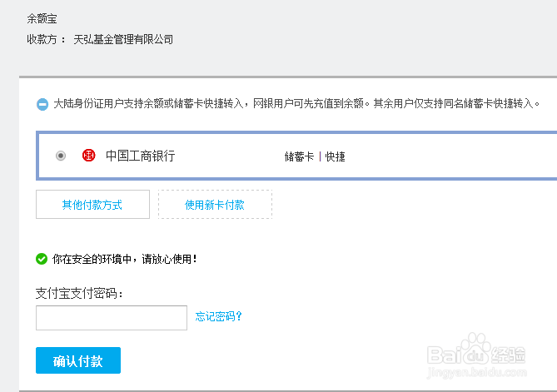Choose 使用新卡付款 button
Screen dimensions: 557x392
(x=215, y=205)
